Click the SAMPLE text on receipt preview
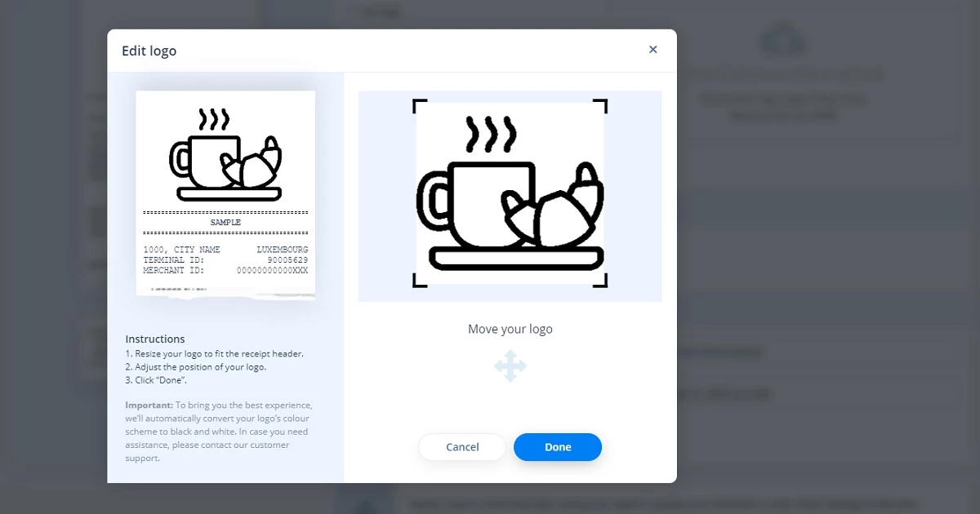The height and width of the screenshot is (514, 980). pyautogui.click(x=225, y=222)
